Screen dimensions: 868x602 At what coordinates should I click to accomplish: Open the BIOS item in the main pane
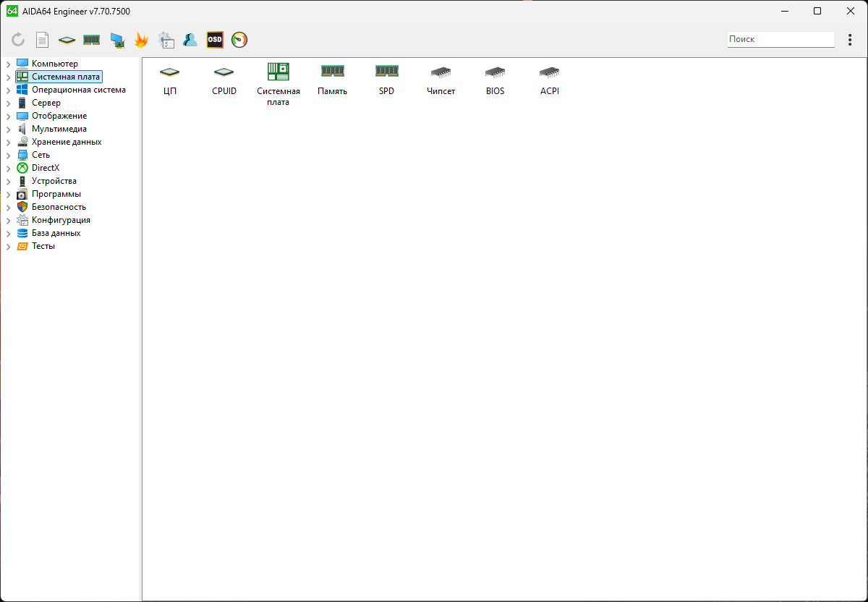click(x=495, y=80)
